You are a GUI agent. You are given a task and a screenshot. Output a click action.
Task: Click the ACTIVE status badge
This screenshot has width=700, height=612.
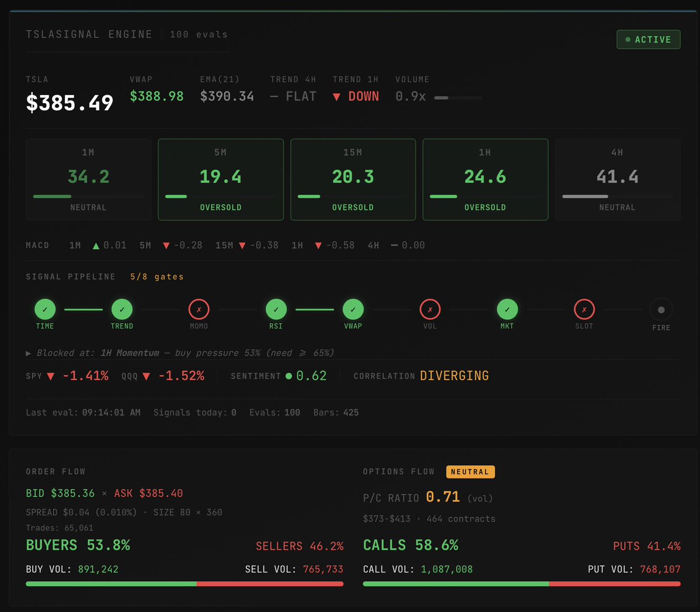click(x=648, y=39)
